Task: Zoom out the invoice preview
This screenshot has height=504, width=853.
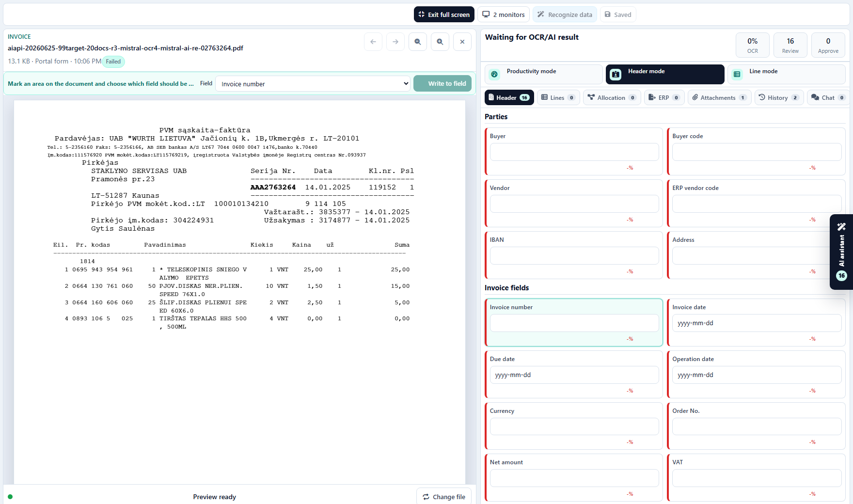Action: tap(418, 42)
